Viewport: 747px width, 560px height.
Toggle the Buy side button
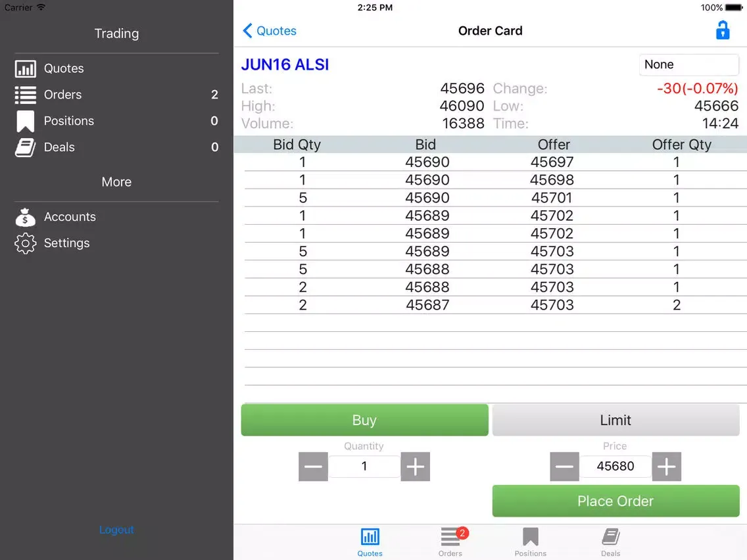pos(364,420)
